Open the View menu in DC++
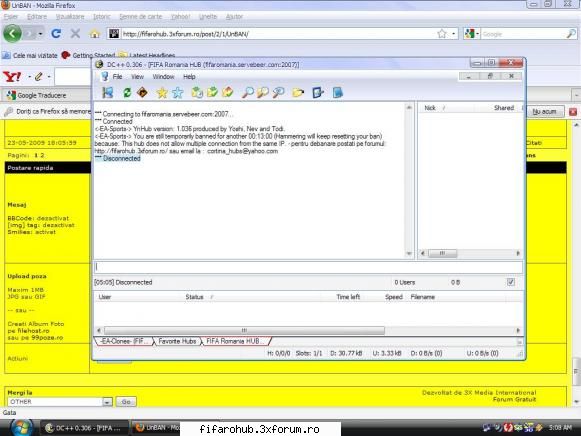The image size is (581, 436). coord(137,77)
